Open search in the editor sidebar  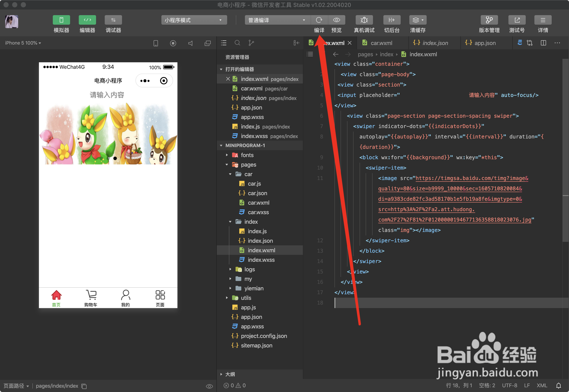(237, 43)
